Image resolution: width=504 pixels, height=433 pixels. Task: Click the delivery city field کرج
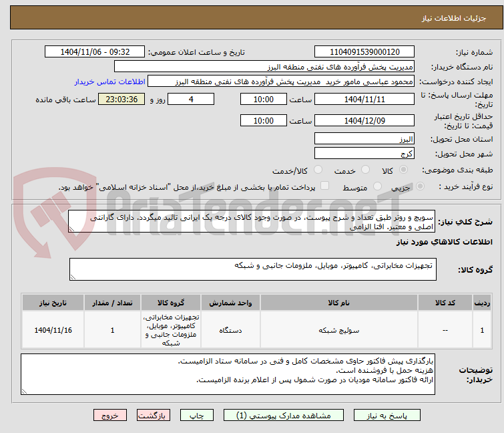pyautogui.click(x=364, y=154)
